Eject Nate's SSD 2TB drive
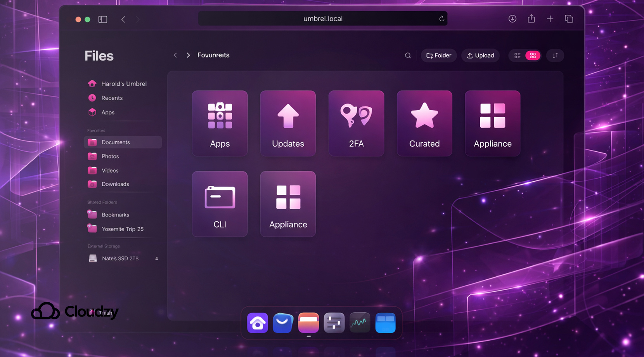The width and height of the screenshot is (644, 357). tap(157, 258)
